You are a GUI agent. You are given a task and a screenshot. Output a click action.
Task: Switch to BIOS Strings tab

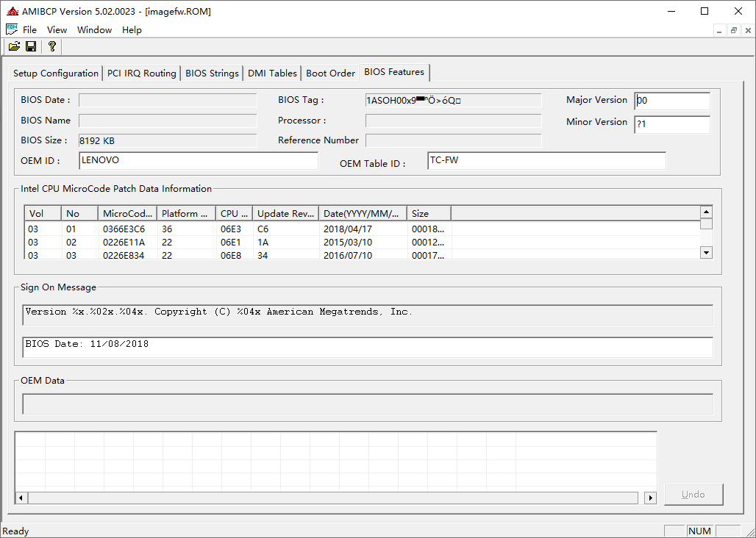(212, 73)
